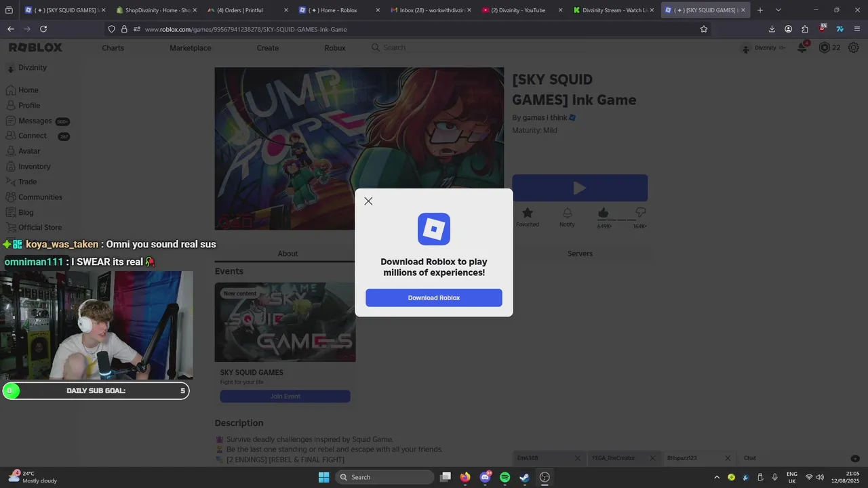868x488 pixels.
Task: Click the Roblox logo in the site header
Action: [35, 47]
